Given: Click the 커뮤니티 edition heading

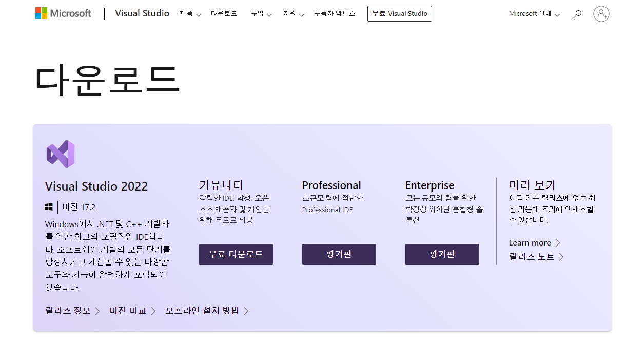Looking at the screenshot, I should coord(221,185).
